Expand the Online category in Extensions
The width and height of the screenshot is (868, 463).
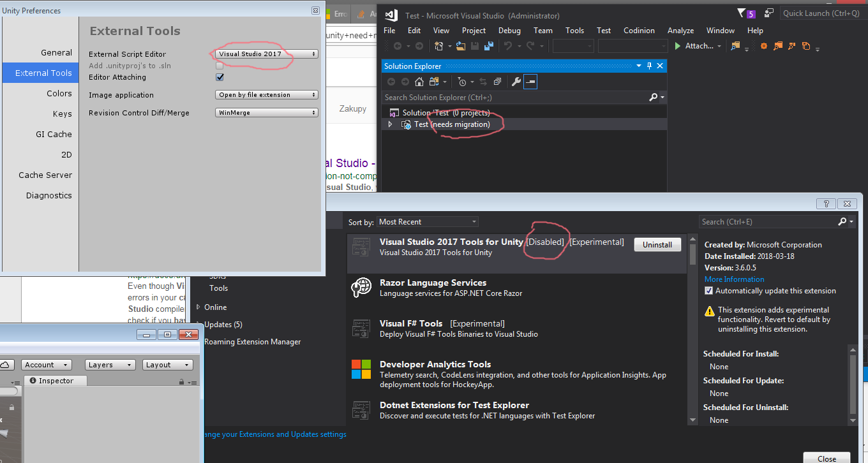[x=199, y=307]
